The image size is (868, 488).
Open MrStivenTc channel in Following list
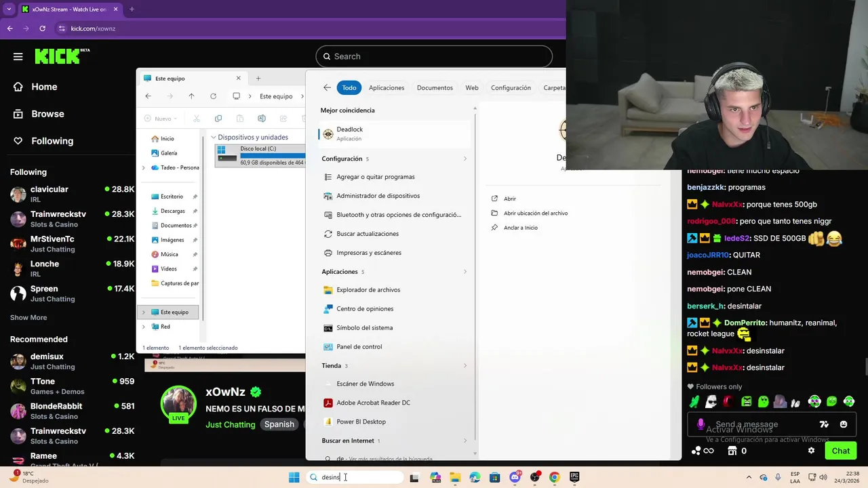pos(72,243)
